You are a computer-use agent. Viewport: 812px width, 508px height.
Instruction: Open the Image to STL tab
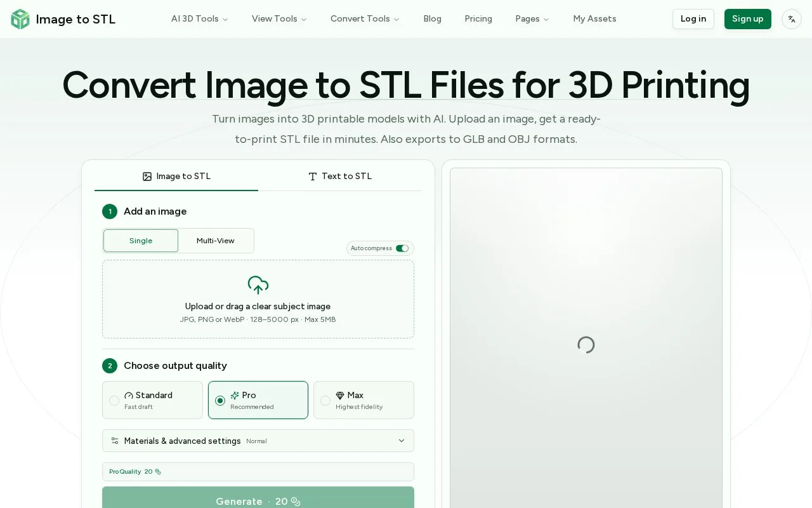tap(176, 177)
